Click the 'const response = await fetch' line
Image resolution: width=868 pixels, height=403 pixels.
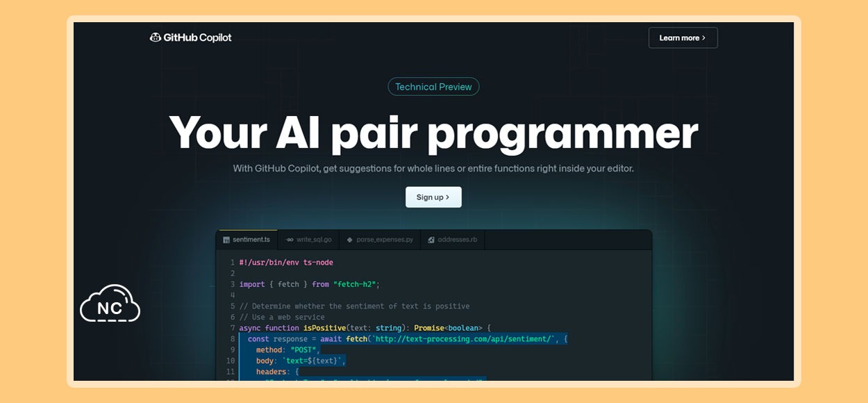pyautogui.click(x=408, y=339)
